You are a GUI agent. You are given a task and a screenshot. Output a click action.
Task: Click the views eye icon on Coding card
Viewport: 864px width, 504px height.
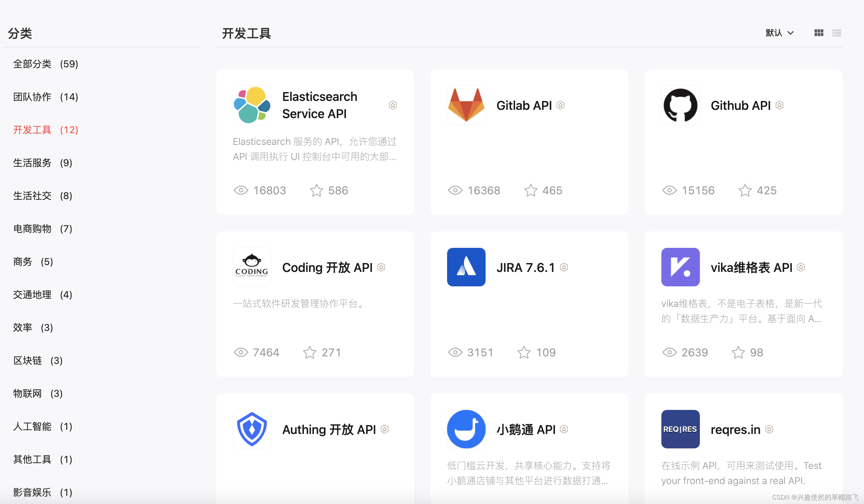pyautogui.click(x=241, y=352)
